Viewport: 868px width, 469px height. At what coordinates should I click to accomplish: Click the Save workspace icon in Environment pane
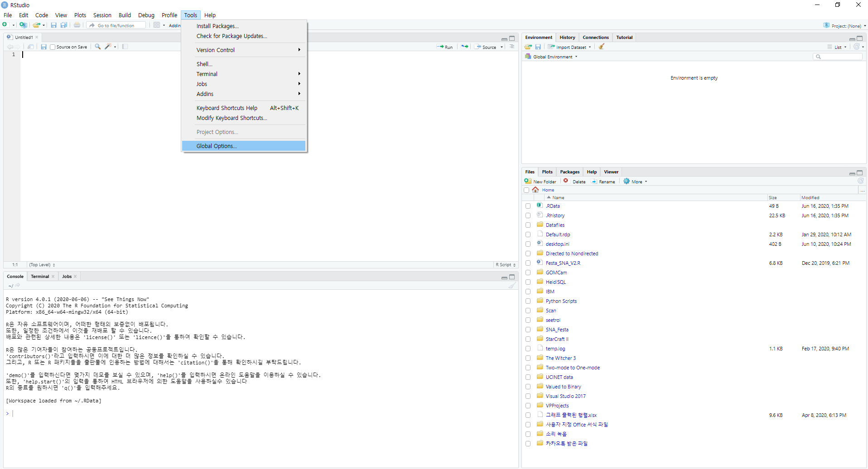pos(538,47)
